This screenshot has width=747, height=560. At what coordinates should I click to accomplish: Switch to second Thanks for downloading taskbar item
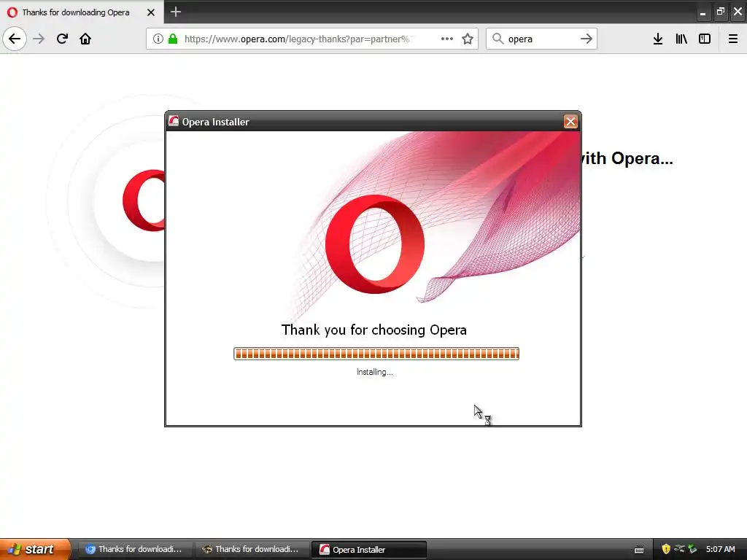(251, 550)
